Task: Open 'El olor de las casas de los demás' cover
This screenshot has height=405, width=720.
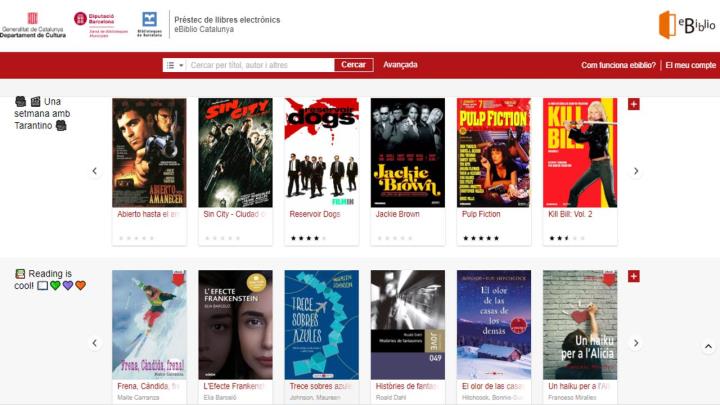Action: (494, 325)
